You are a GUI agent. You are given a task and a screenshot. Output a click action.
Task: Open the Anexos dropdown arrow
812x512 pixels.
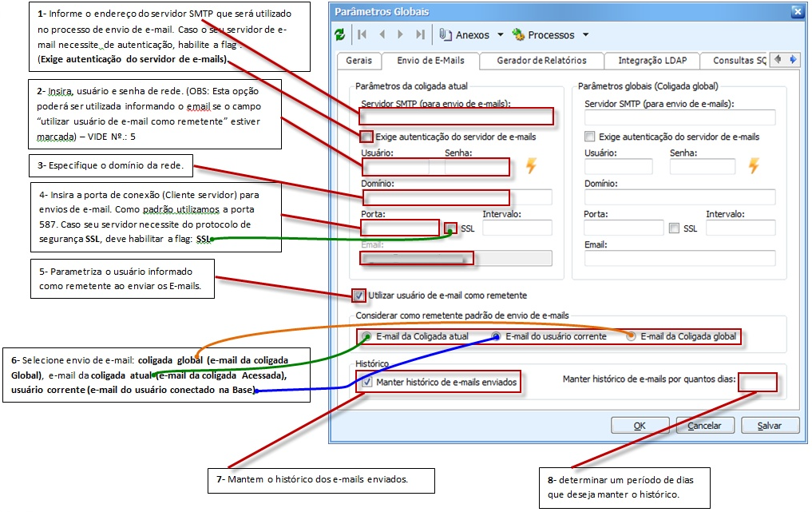tap(501, 34)
